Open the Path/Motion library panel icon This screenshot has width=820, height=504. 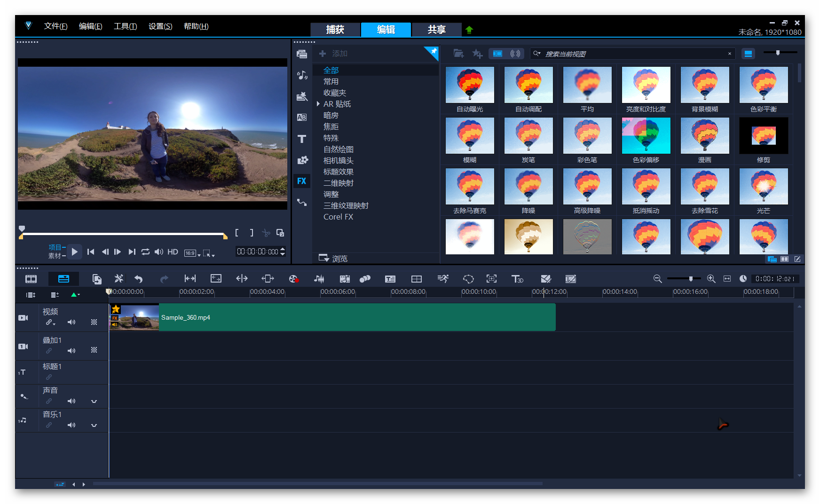[302, 203]
